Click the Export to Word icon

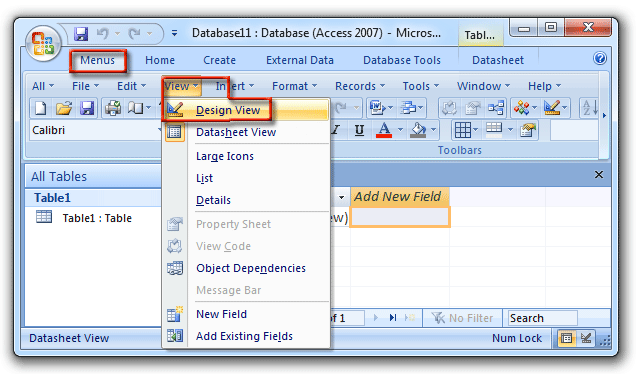click(x=377, y=108)
